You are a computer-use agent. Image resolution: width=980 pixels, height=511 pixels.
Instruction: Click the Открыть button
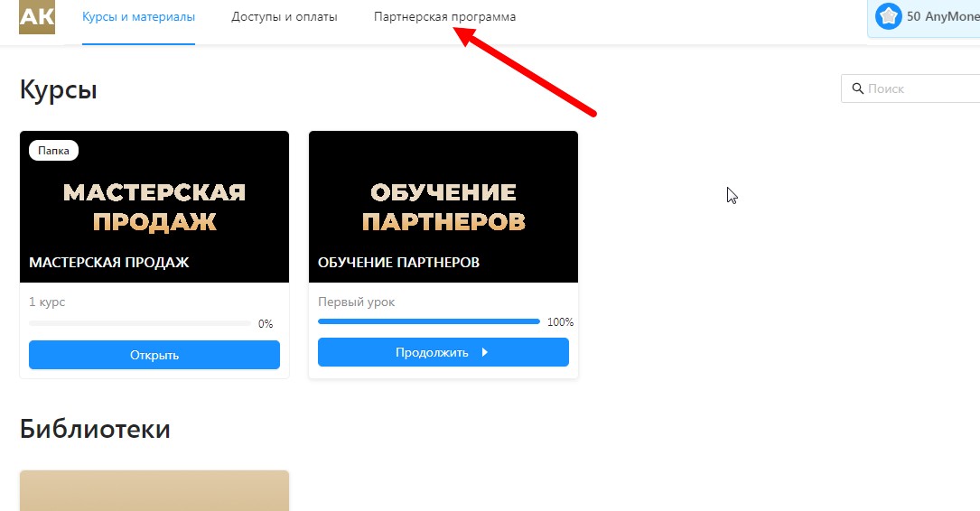point(154,355)
